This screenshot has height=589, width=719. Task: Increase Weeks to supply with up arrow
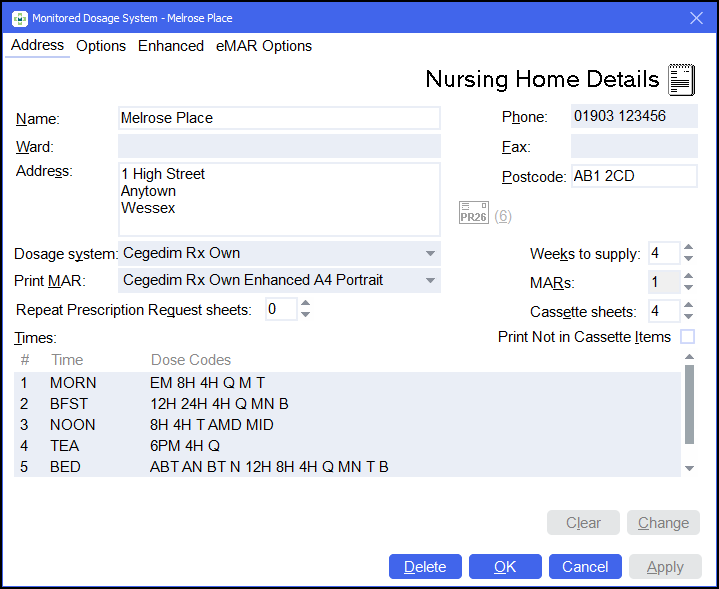[x=688, y=248]
